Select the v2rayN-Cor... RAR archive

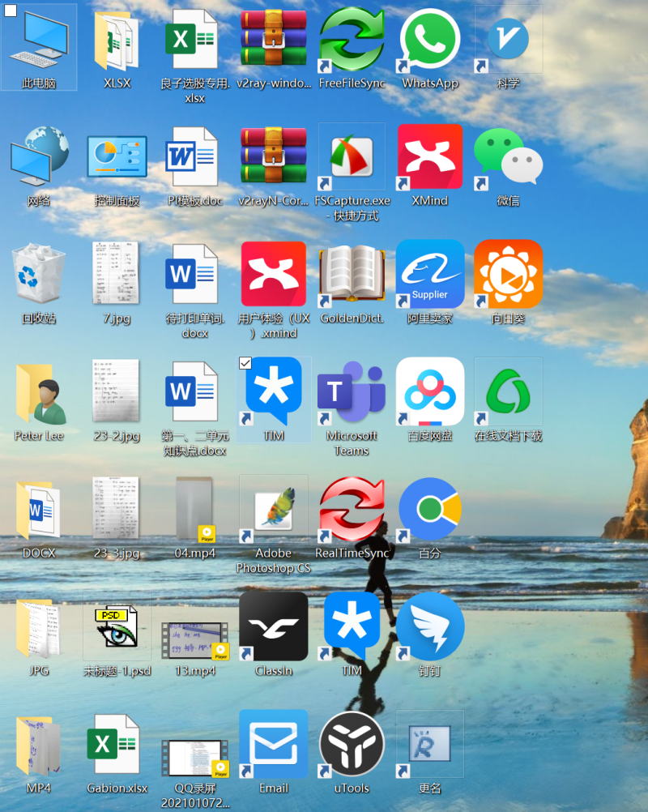[x=273, y=156]
